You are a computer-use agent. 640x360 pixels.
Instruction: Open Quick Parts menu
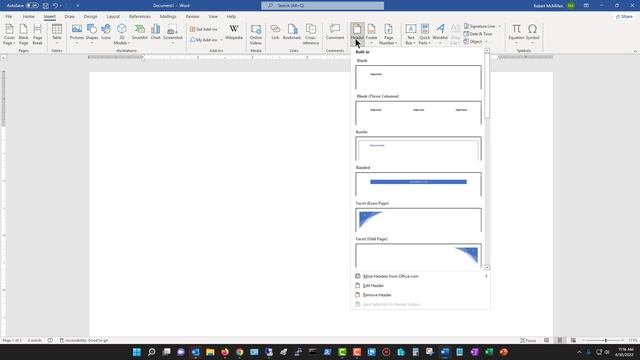pyautogui.click(x=424, y=34)
